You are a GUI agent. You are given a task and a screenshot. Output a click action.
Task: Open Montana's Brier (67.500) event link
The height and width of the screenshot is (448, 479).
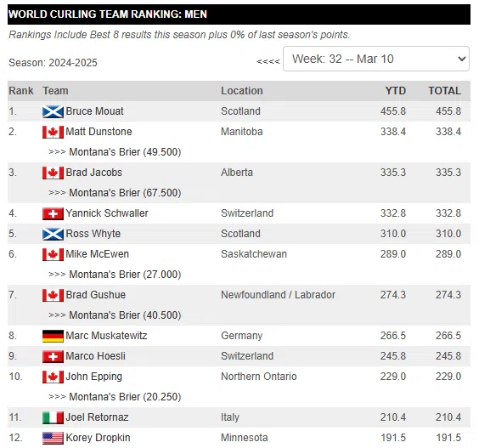[x=125, y=193]
